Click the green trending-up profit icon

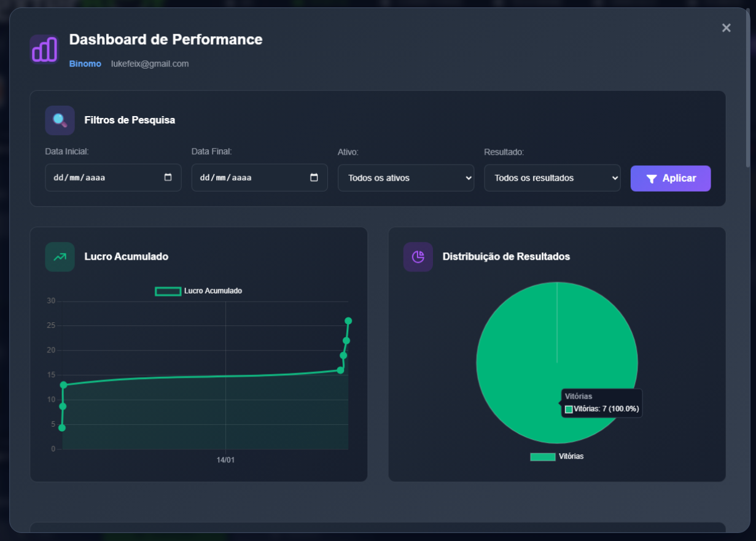tap(60, 257)
